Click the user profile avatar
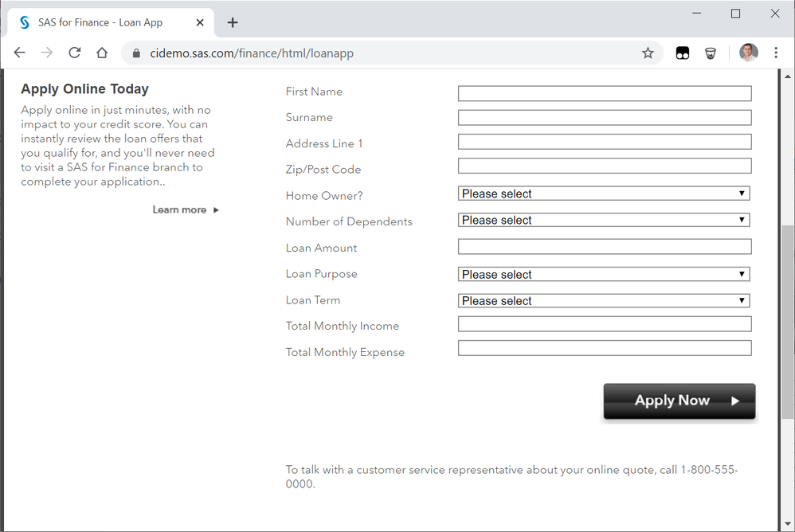 748,53
